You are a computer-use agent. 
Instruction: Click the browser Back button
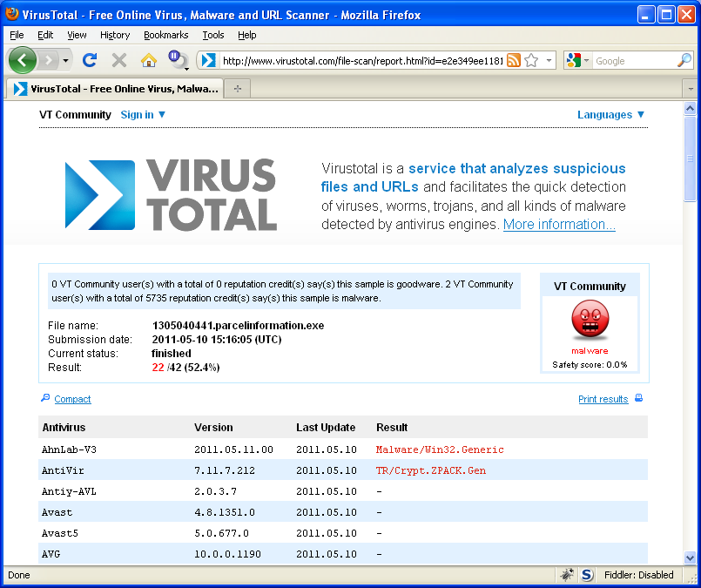[x=23, y=60]
